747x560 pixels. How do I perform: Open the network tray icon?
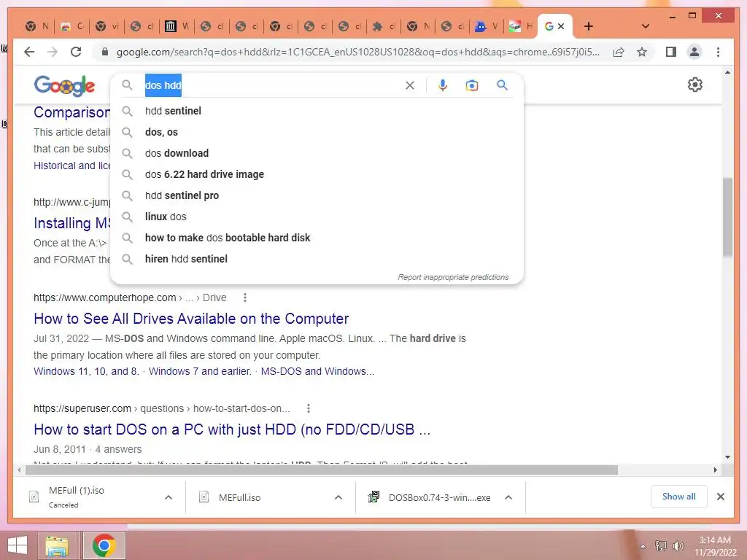coord(660,546)
